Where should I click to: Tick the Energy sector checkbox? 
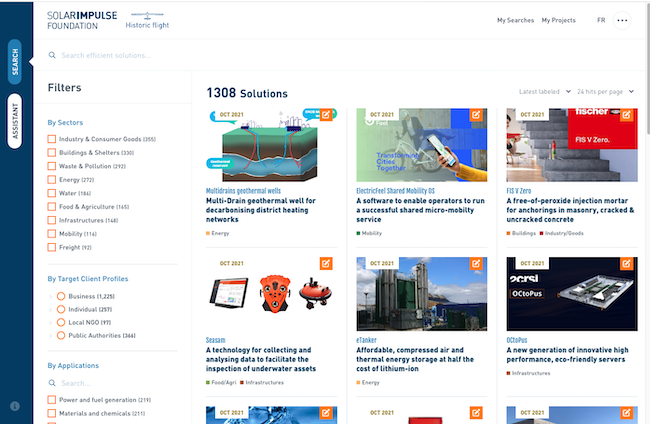click(52, 179)
